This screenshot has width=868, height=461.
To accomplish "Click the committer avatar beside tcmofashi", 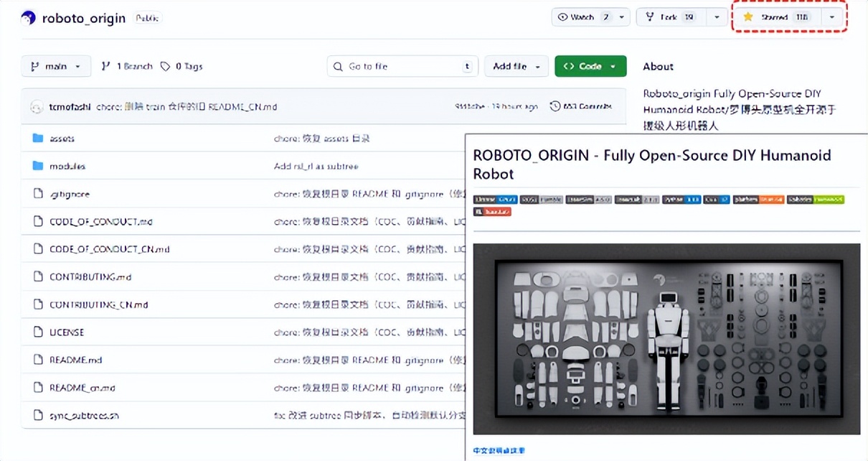I will [37, 107].
